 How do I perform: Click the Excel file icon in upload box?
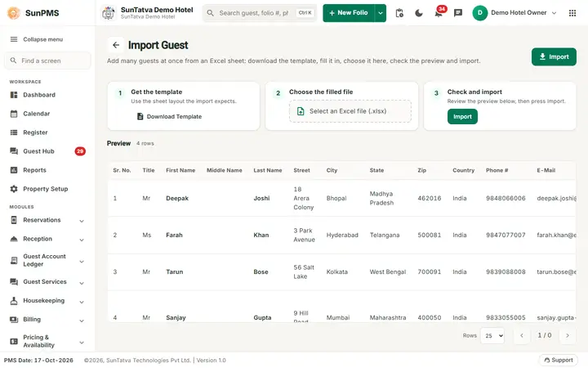coord(301,111)
